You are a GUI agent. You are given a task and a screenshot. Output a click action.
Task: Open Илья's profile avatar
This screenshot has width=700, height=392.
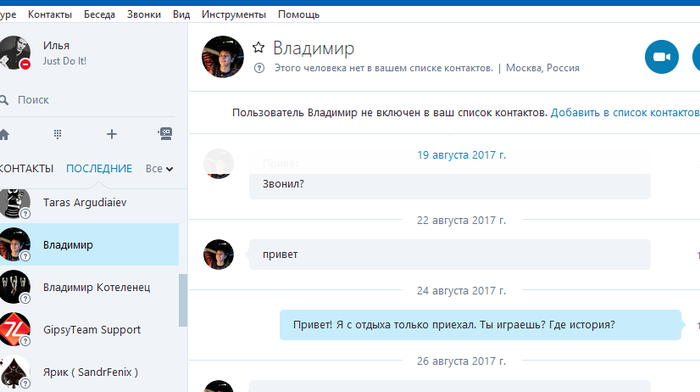(14, 53)
